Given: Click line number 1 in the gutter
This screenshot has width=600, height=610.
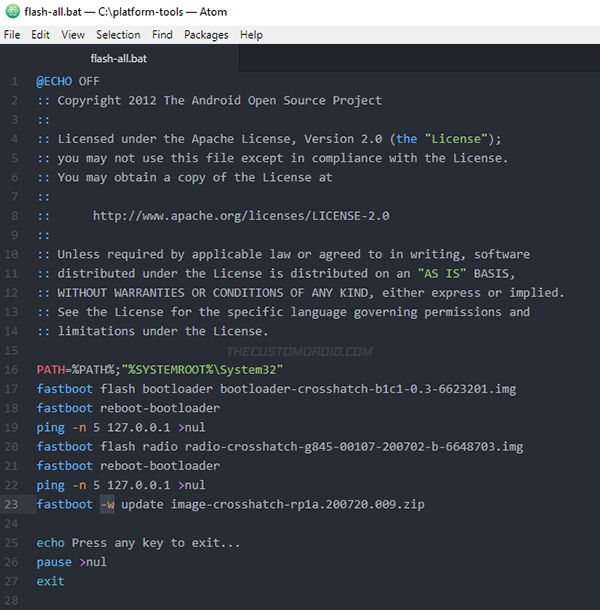Looking at the screenshot, I should [x=14, y=81].
